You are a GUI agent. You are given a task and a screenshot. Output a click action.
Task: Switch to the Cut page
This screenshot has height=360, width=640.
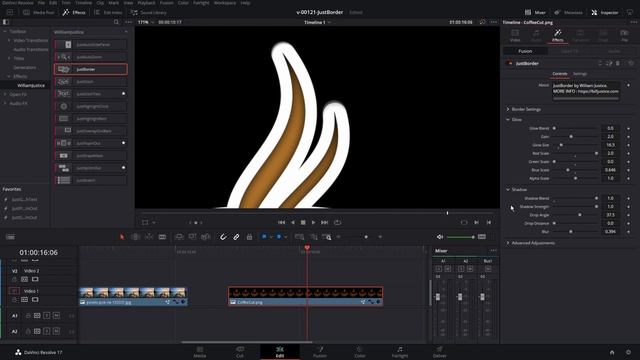coord(240,352)
